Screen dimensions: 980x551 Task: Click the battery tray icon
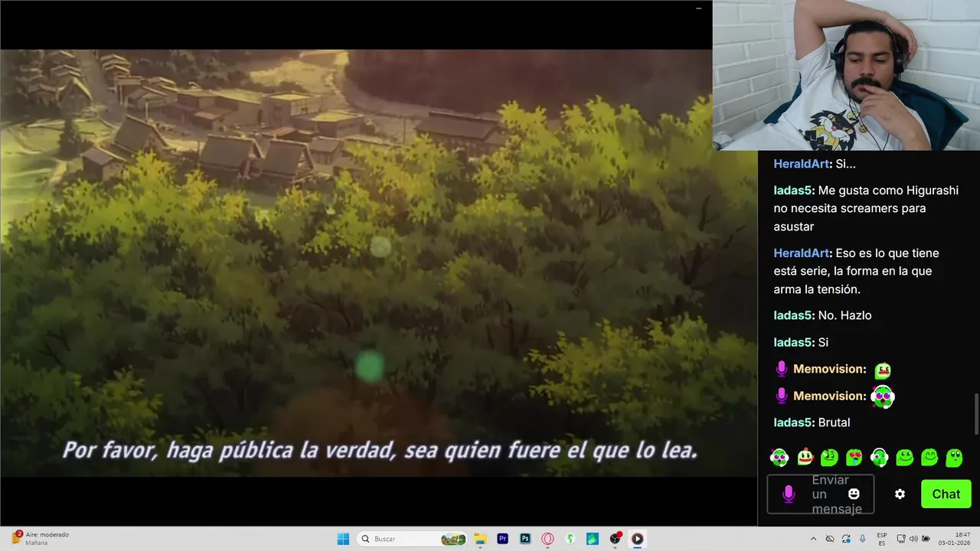pos(926,539)
